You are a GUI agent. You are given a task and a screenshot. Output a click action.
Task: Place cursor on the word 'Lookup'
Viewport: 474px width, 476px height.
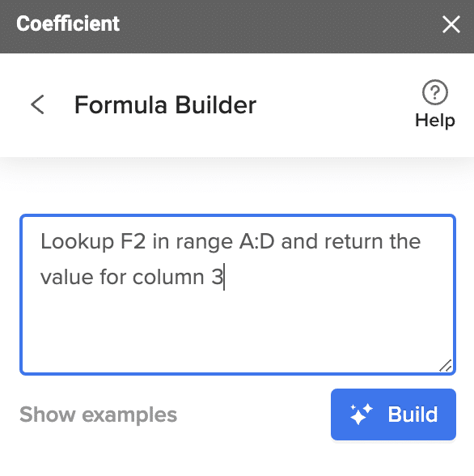click(78, 242)
